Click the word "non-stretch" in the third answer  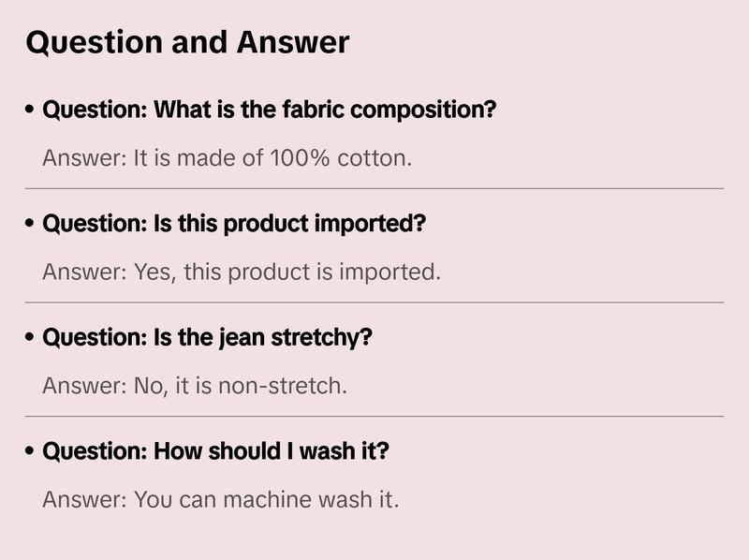click(x=279, y=385)
